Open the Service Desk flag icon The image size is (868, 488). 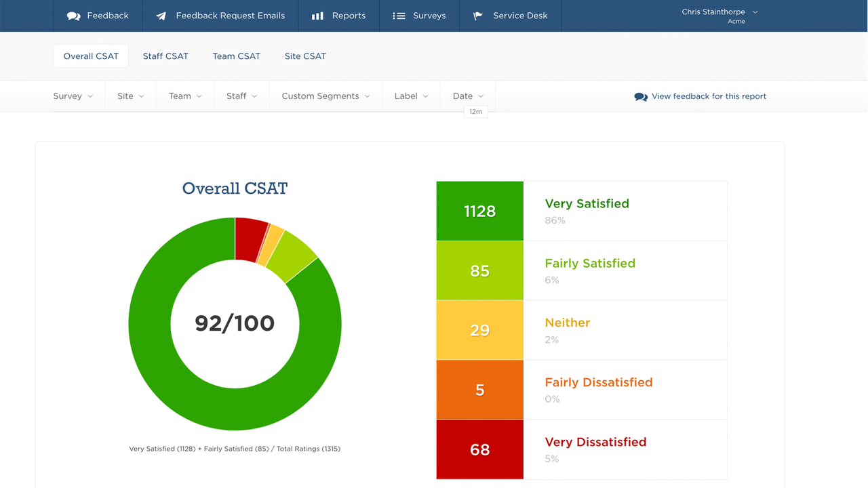[x=477, y=15]
